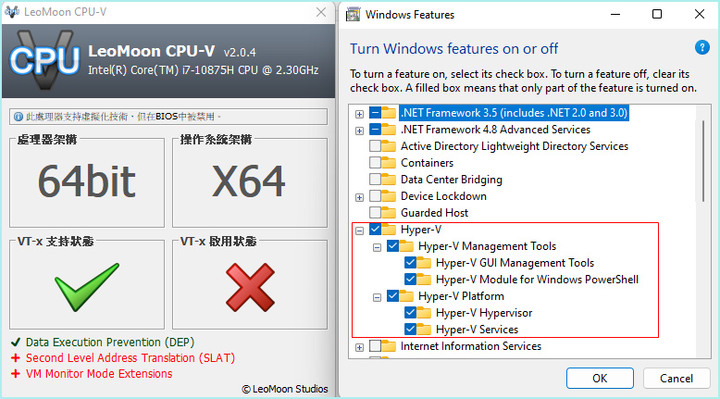Collapse the Hyper-V tree node
The width and height of the screenshot is (720, 399).
pyautogui.click(x=360, y=230)
